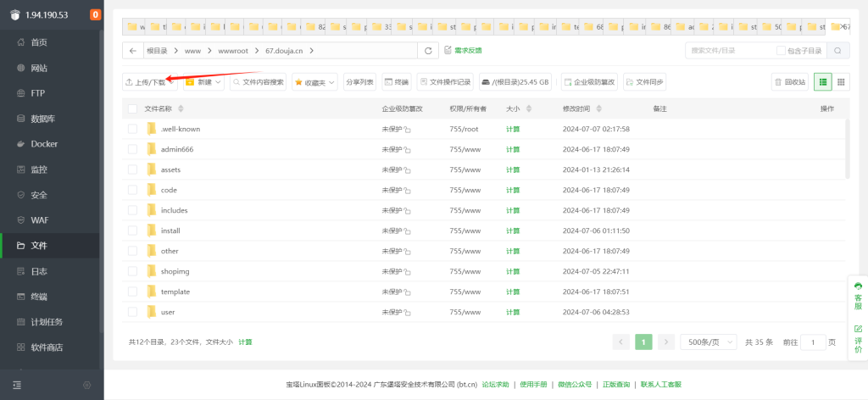
Task: Open the install folder name
Action: coord(170,231)
